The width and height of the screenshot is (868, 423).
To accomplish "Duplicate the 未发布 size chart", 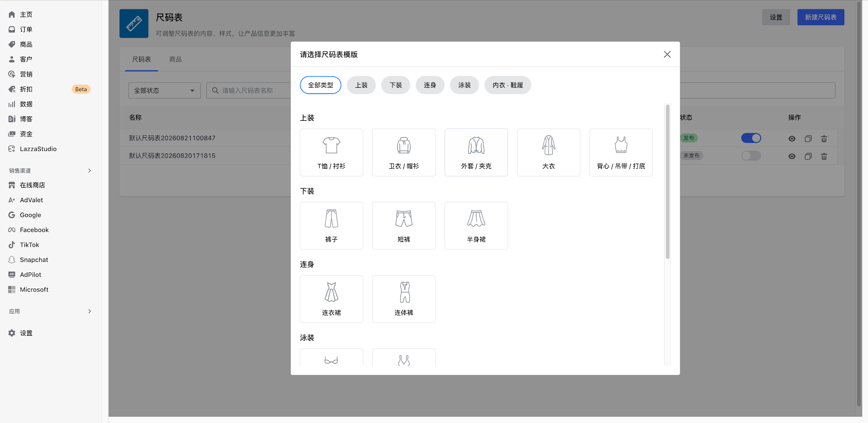I will pyautogui.click(x=808, y=156).
